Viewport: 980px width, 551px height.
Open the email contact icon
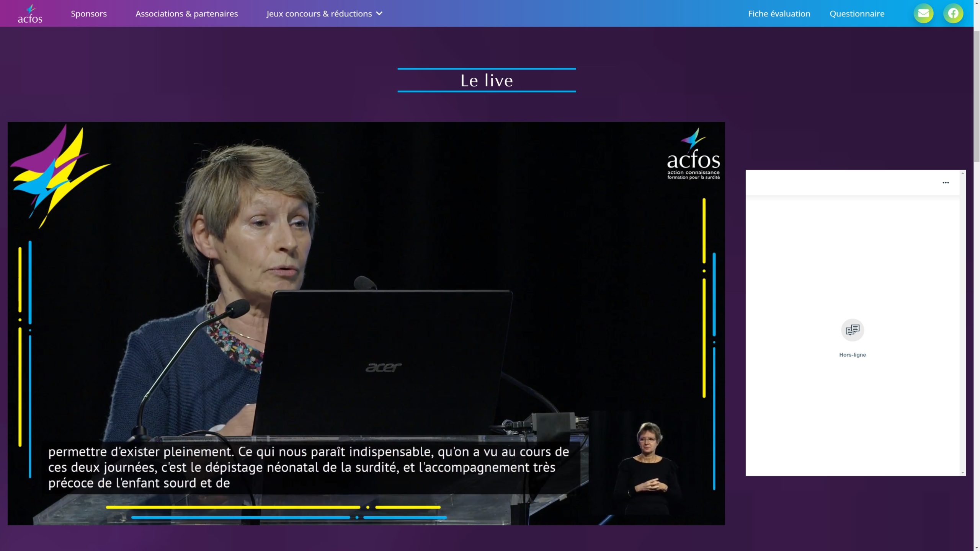pyautogui.click(x=923, y=13)
